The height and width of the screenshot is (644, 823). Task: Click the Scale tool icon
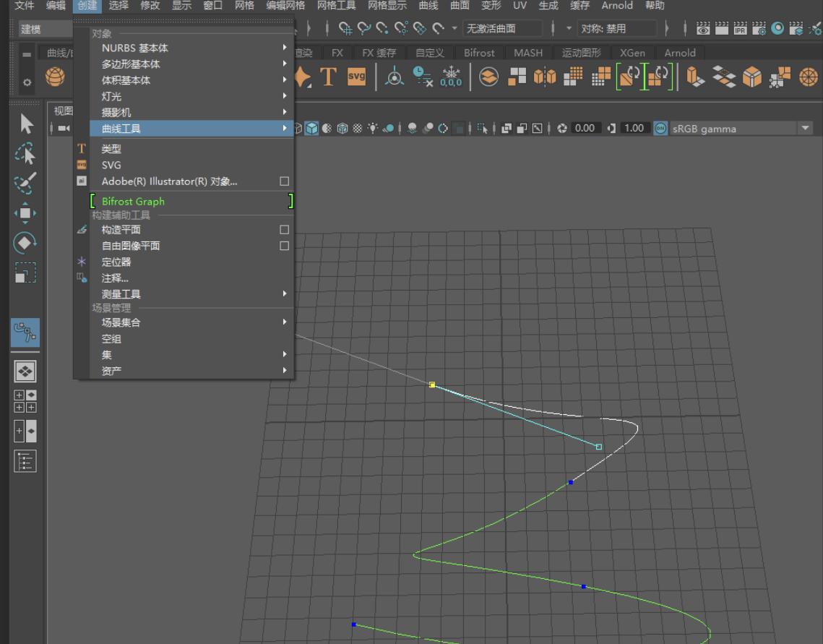point(26,272)
